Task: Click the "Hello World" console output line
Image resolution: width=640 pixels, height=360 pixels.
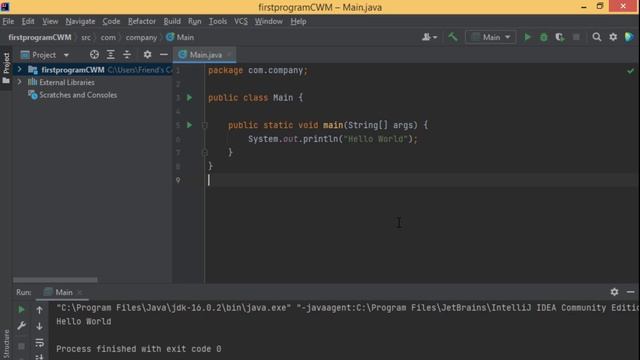Action: click(84, 322)
